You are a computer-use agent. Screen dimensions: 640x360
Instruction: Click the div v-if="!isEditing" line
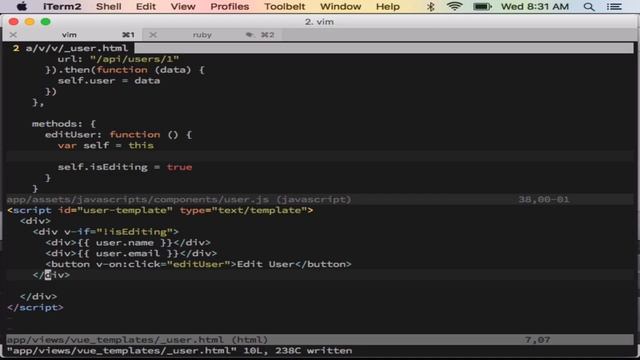[105, 232]
